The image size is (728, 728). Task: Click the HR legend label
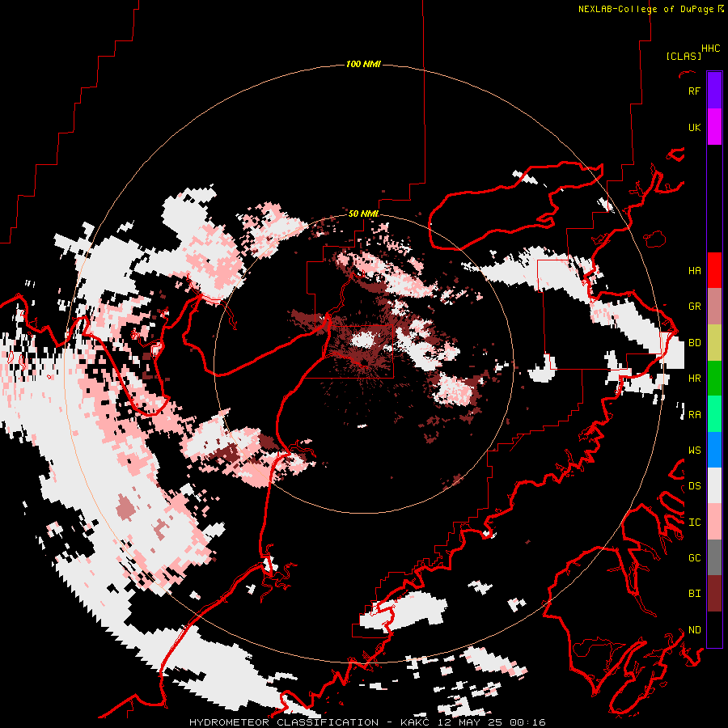(x=694, y=379)
